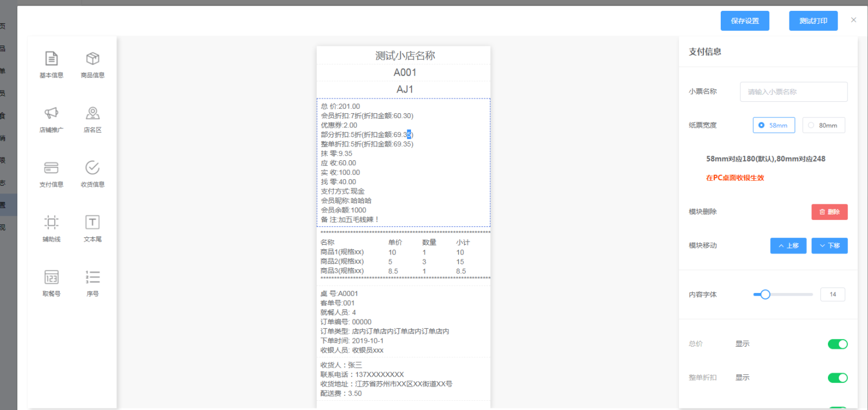Toggle the 整单折扣 display switch
868x410 pixels.
point(838,378)
